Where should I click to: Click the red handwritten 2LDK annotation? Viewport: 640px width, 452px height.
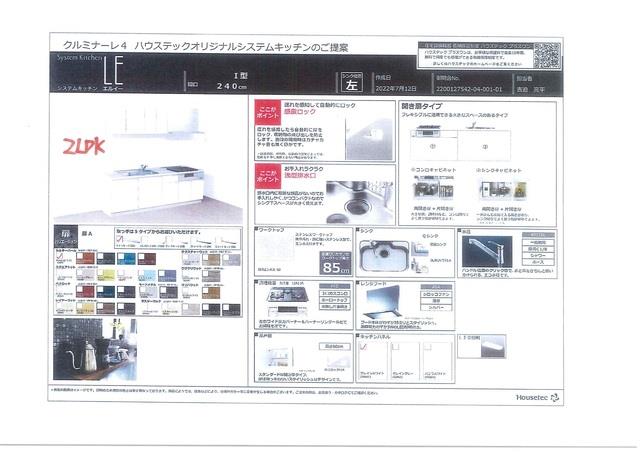pyautogui.click(x=83, y=148)
